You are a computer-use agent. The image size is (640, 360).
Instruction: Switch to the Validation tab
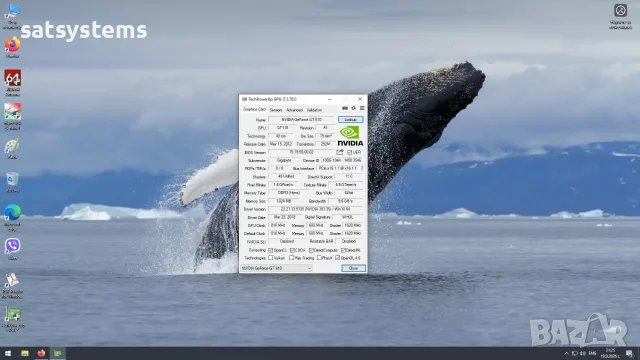(314, 110)
